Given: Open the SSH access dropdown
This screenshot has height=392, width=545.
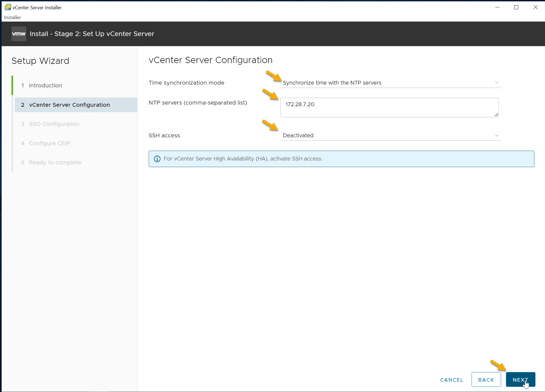Looking at the screenshot, I should (391, 135).
